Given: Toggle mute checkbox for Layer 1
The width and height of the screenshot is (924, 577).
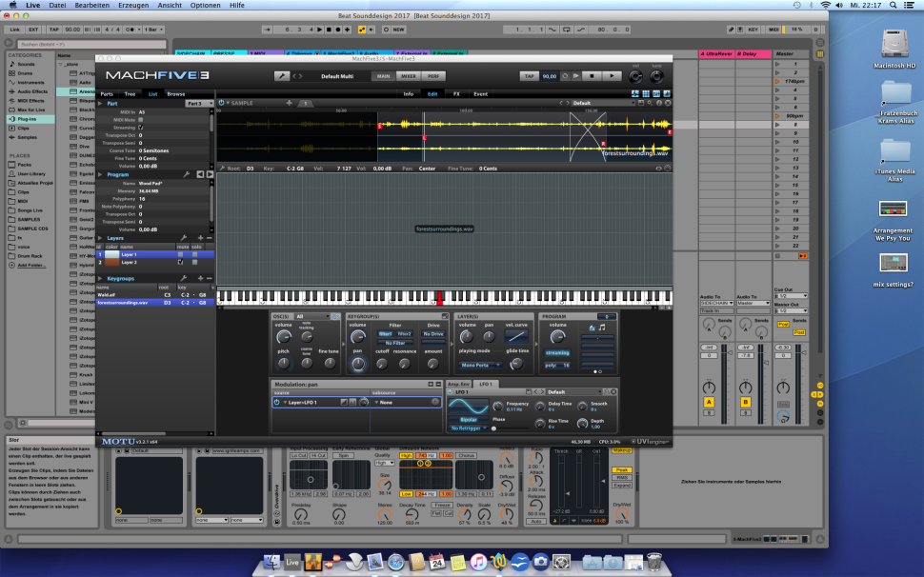Looking at the screenshot, I should point(180,254).
